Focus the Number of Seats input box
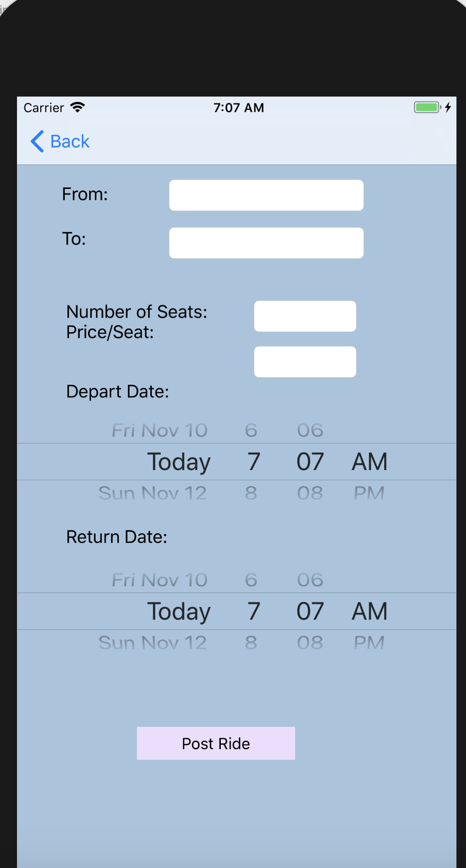466x868 pixels. pos(305,316)
